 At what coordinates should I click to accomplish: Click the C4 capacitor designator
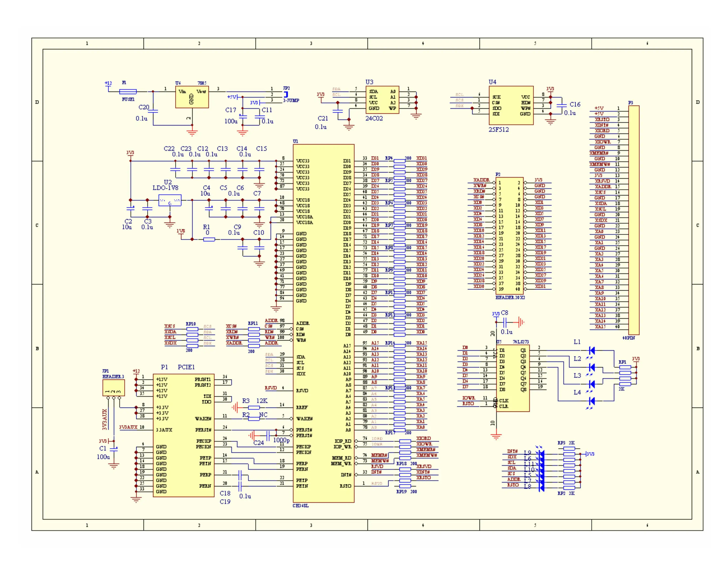206,188
